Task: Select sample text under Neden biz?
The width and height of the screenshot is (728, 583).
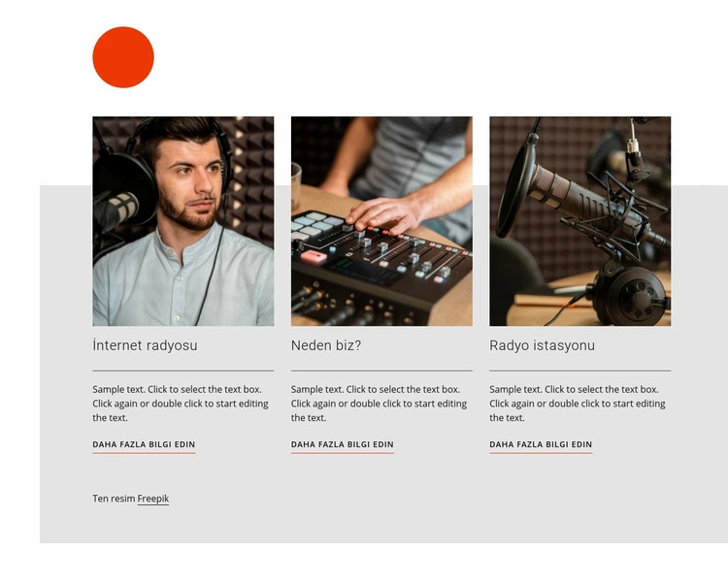Action: (379, 404)
